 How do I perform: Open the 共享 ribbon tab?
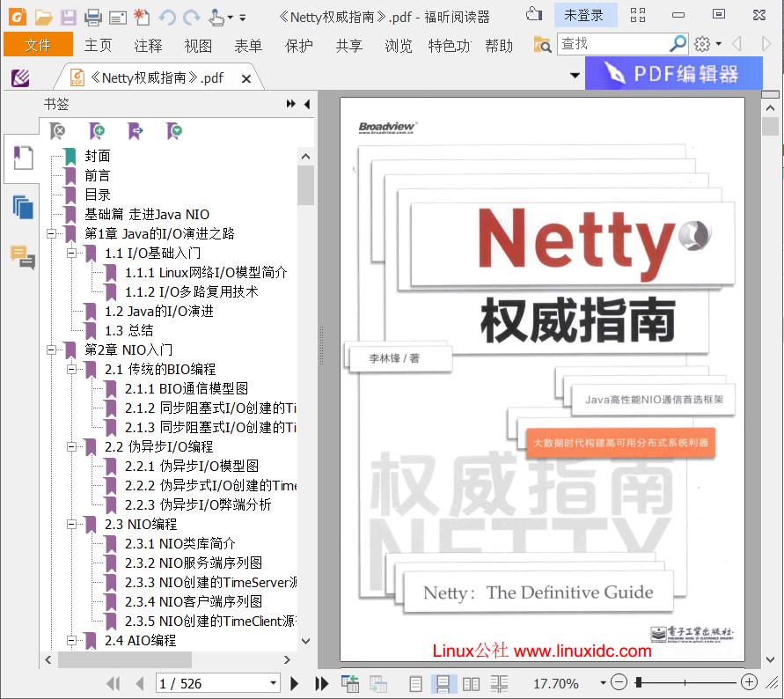pyautogui.click(x=349, y=46)
